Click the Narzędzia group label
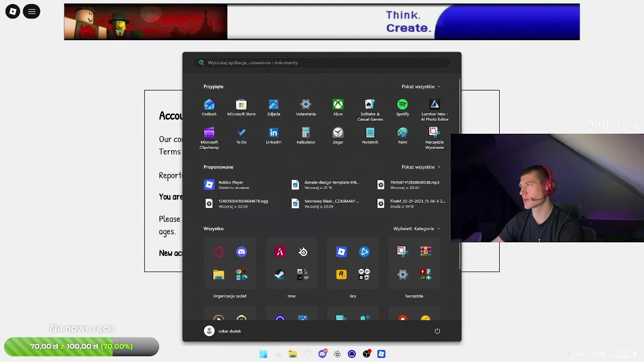 (414, 296)
